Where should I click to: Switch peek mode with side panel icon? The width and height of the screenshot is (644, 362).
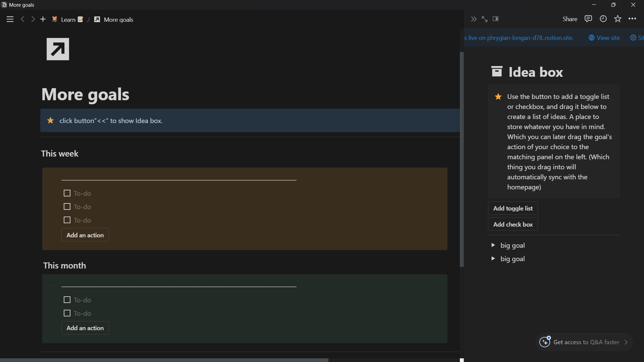point(496,19)
